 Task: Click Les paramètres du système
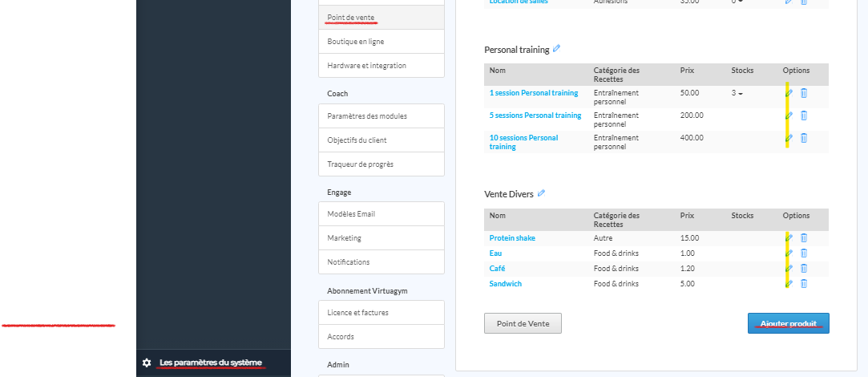(210, 363)
